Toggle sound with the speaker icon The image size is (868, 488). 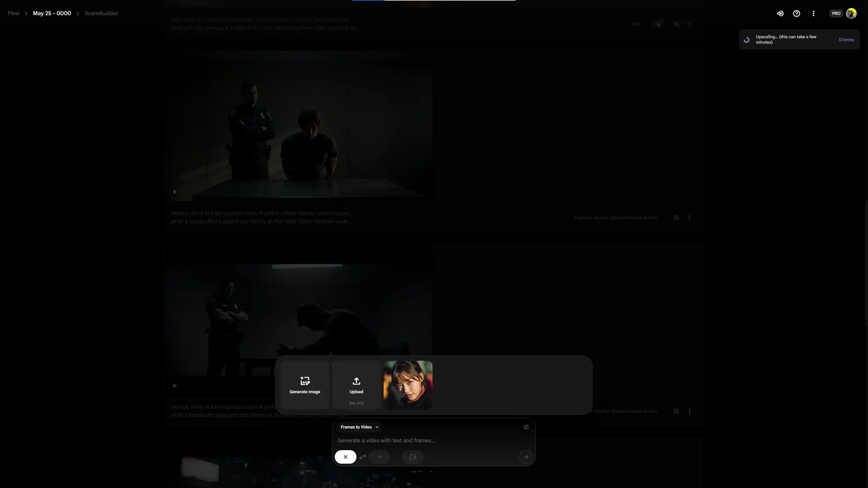(x=780, y=14)
